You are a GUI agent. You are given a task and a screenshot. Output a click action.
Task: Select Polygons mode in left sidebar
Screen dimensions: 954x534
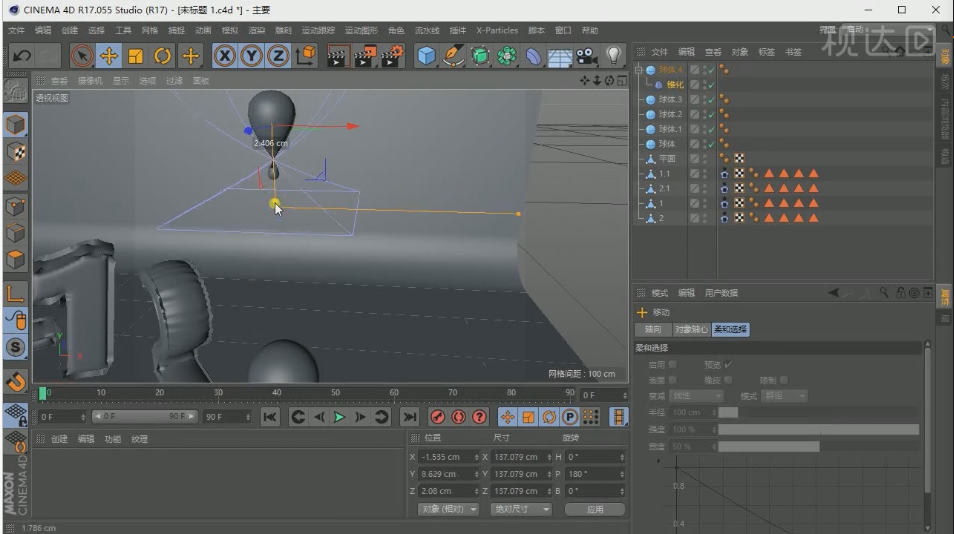click(x=15, y=260)
